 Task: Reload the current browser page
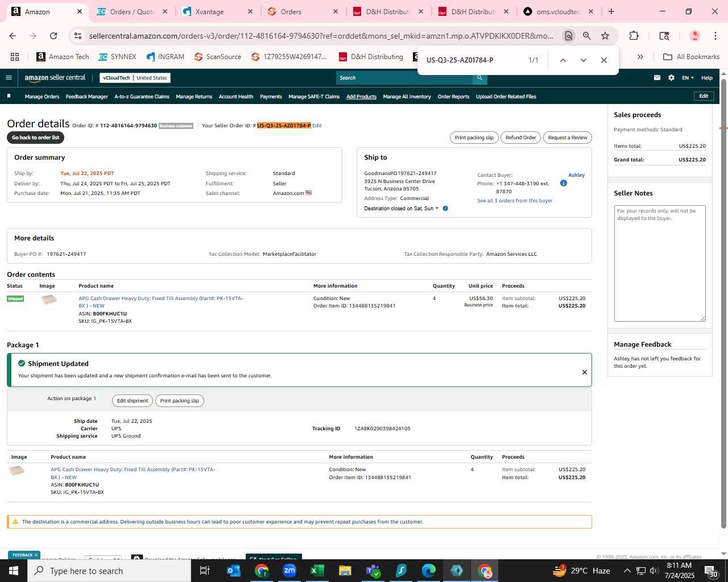pyautogui.click(x=53, y=36)
